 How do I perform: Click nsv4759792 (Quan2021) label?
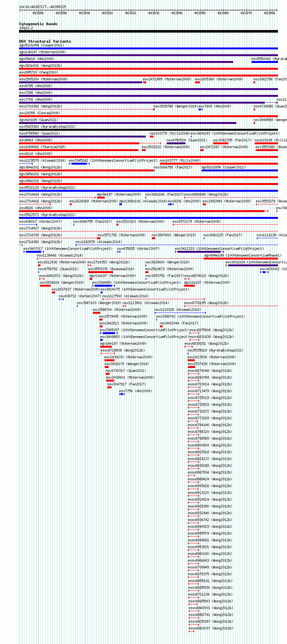point(58,269)
